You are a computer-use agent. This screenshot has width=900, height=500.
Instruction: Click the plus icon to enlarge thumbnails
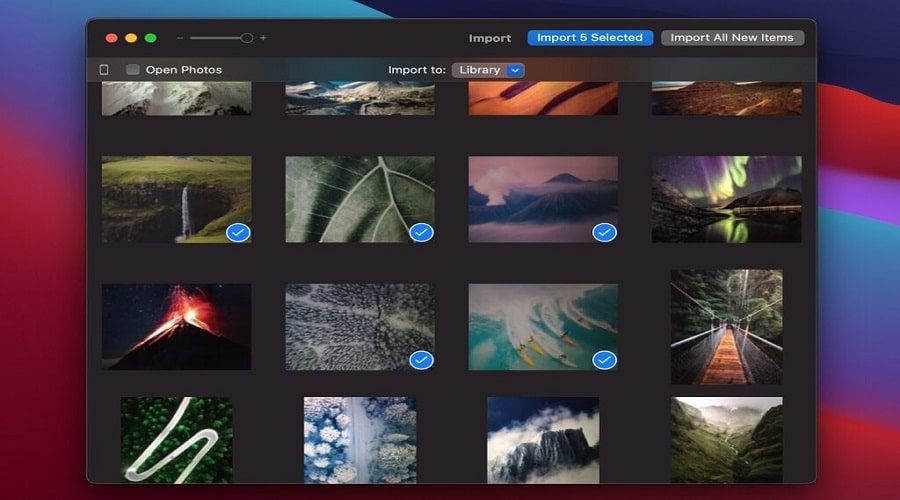click(x=263, y=38)
